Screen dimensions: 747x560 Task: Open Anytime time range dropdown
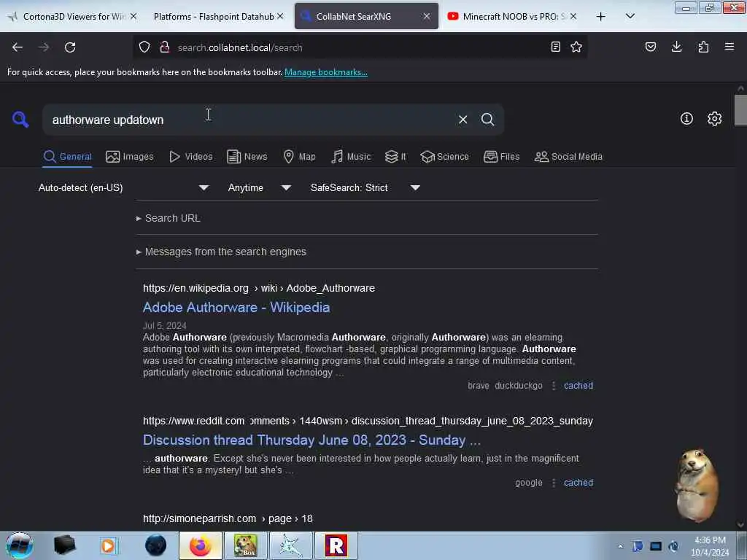259,187
